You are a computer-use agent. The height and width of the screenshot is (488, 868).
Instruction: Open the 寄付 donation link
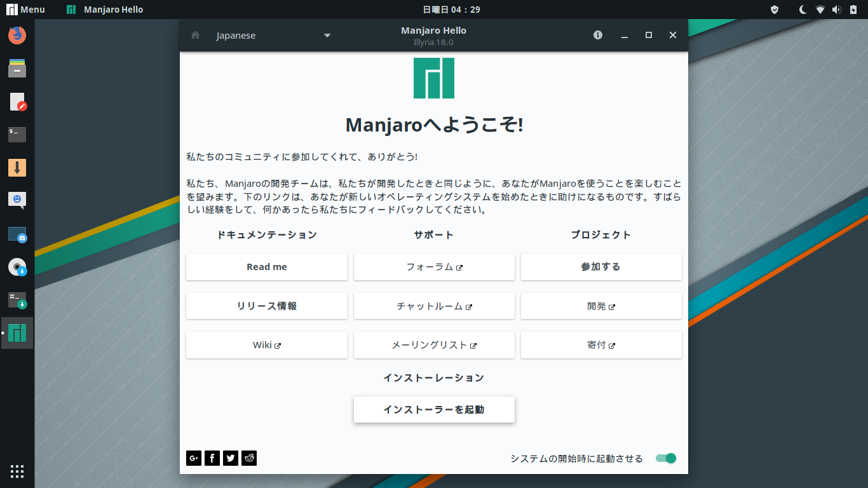601,345
